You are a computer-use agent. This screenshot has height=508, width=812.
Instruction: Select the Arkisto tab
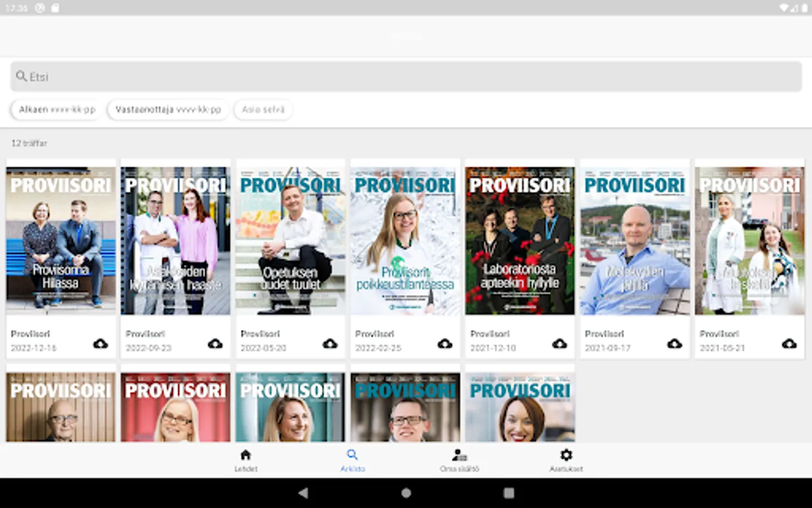click(352, 460)
